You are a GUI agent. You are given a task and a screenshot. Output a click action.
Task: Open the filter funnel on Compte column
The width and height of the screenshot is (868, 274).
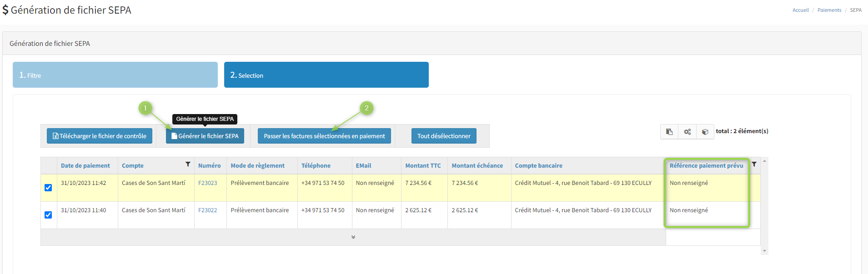tap(188, 164)
